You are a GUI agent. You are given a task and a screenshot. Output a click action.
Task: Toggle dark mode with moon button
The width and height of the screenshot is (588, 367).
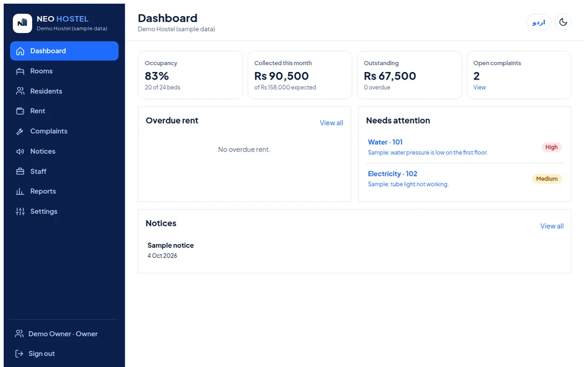(x=563, y=22)
